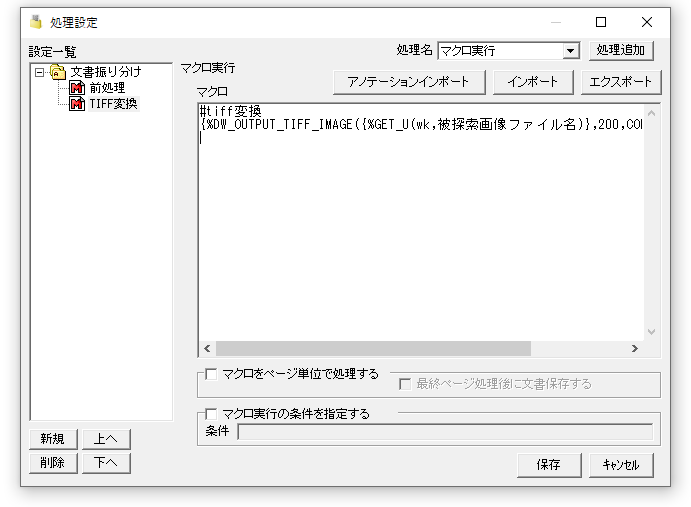691x507 pixels.
Task: Click inside the 条件 input field
Action: pos(445,432)
